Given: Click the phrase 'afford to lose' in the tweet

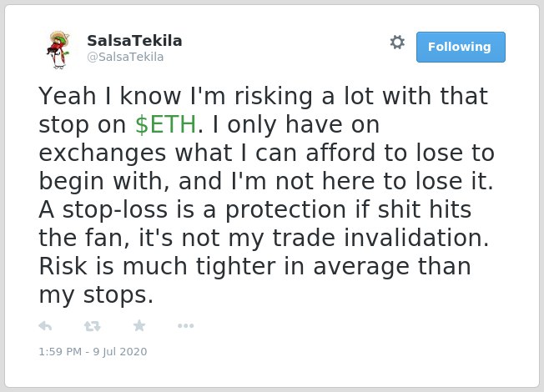Looking at the screenshot, I should point(384,153).
